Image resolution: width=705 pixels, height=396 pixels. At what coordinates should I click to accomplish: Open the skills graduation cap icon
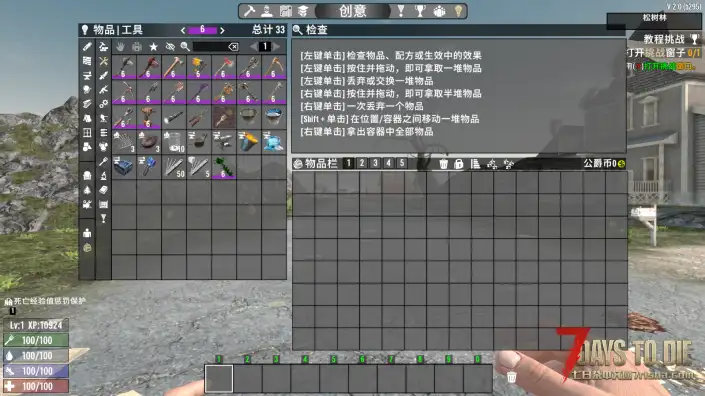[x=303, y=11]
